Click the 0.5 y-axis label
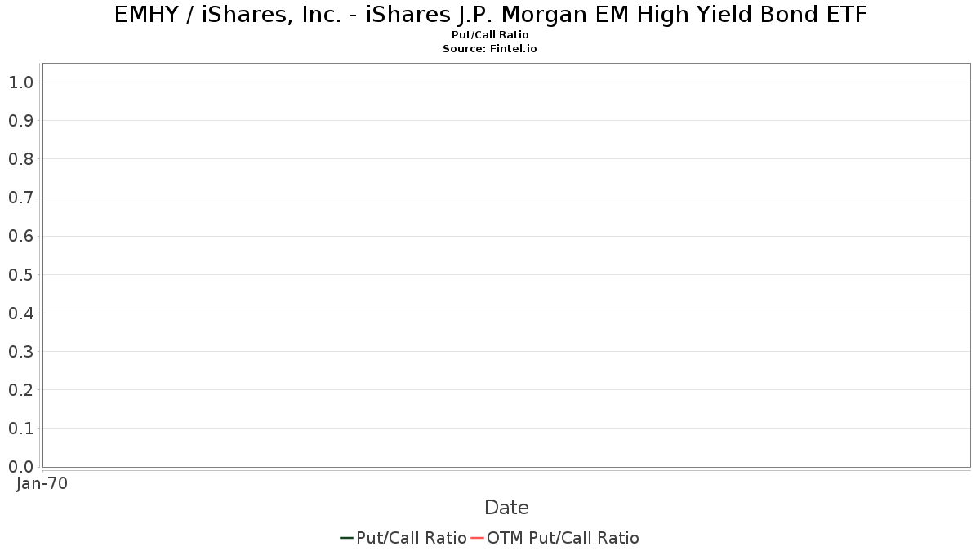980x551 pixels. coord(20,274)
